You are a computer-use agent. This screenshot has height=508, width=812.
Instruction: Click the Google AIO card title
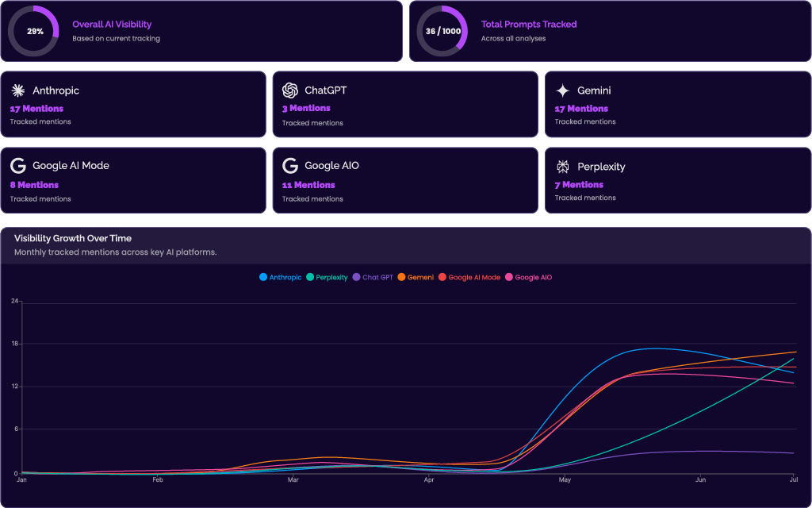click(x=332, y=166)
